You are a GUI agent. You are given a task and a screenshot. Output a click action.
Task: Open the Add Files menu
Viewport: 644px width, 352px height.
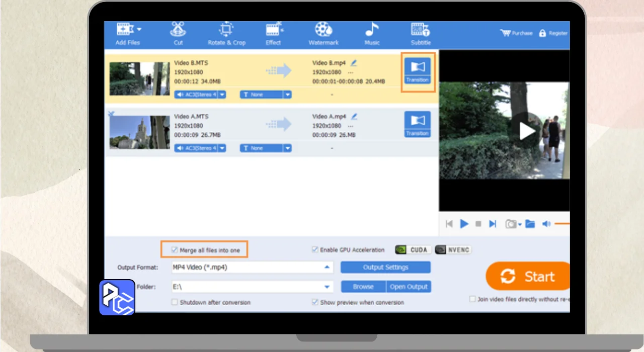pos(128,34)
